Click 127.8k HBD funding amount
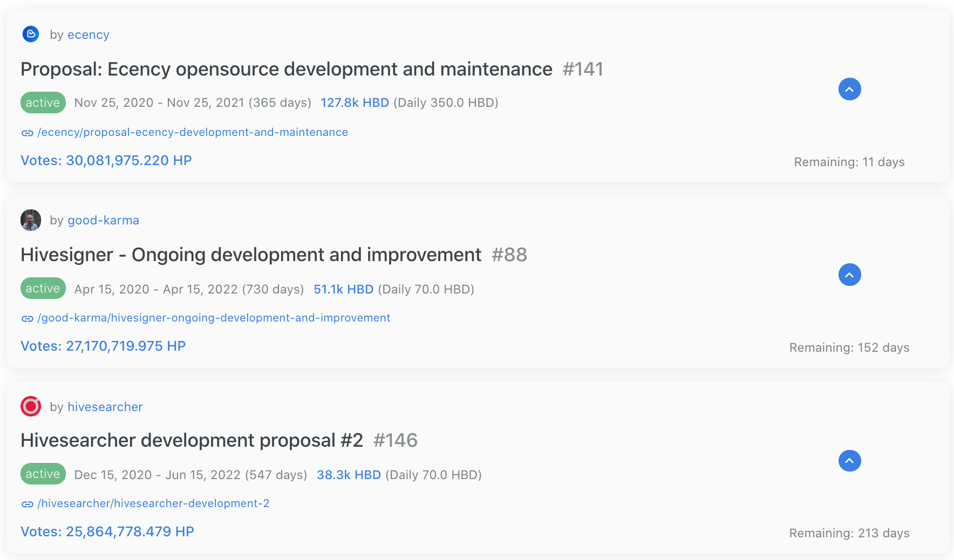This screenshot has width=954, height=560. tap(355, 103)
